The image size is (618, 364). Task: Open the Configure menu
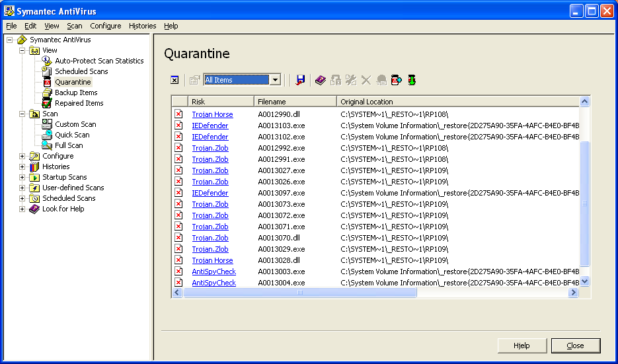106,26
